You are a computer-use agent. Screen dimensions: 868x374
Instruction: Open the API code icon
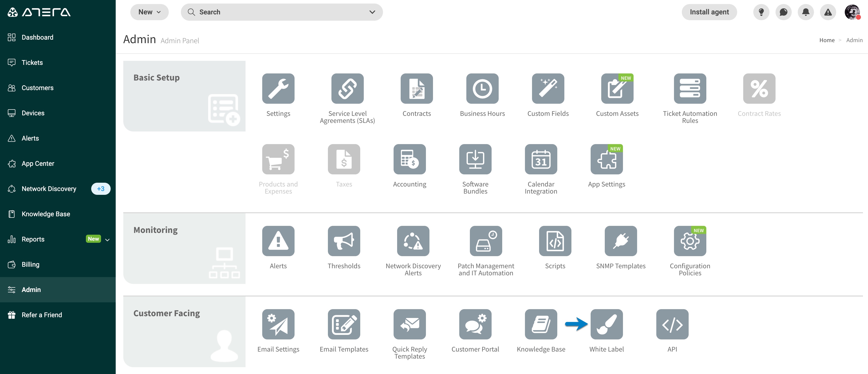pos(672,324)
